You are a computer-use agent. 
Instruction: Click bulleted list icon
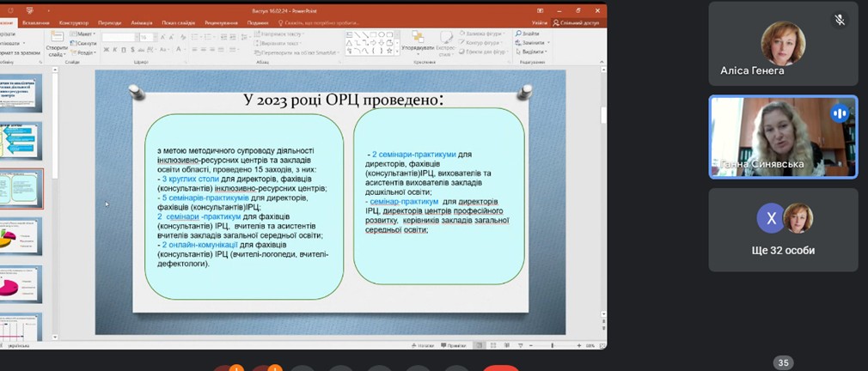(x=197, y=37)
